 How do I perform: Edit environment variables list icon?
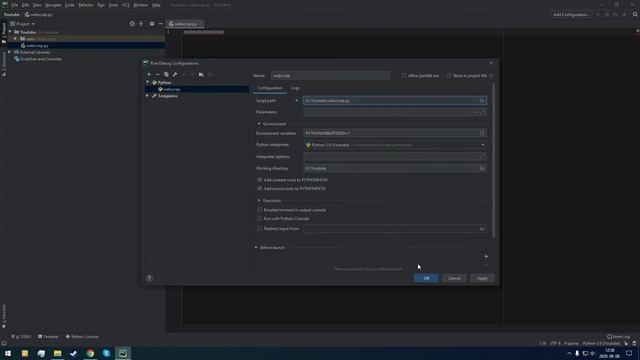pyautogui.click(x=482, y=133)
